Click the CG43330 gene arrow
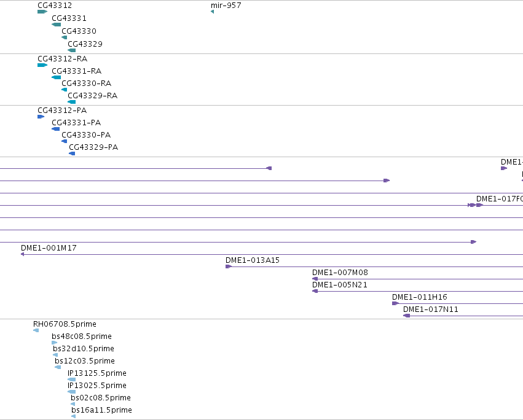This screenshot has width=523, height=420. pos(65,37)
